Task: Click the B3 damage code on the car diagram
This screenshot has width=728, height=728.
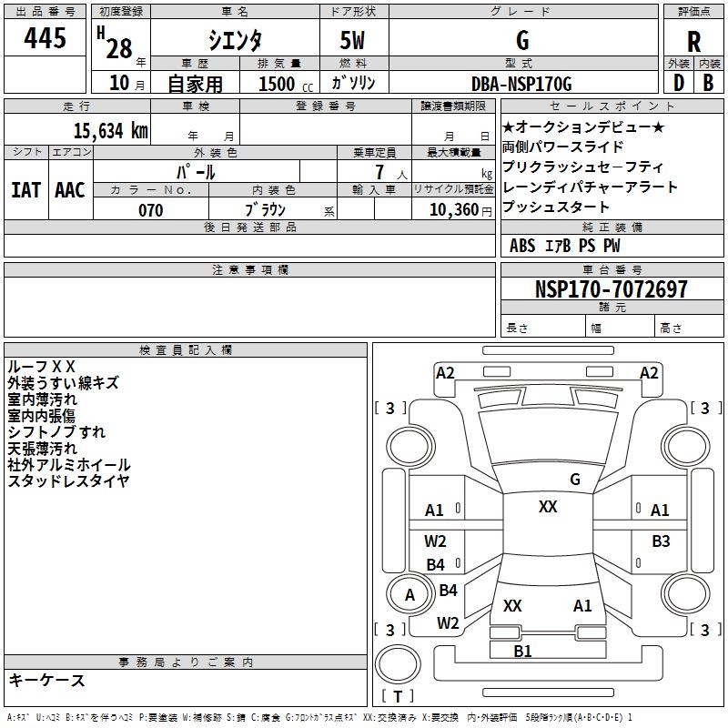Action: pos(661,541)
